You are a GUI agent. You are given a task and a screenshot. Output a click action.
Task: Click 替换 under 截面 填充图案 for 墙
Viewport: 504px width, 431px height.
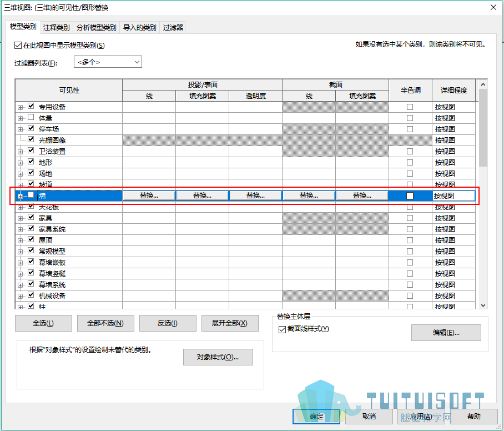pyautogui.click(x=362, y=196)
